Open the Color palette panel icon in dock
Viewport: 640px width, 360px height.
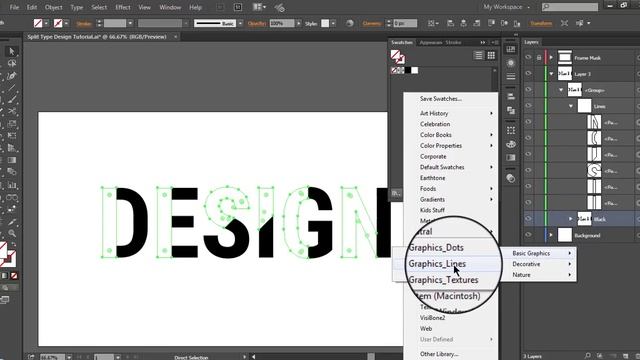(511, 144)
